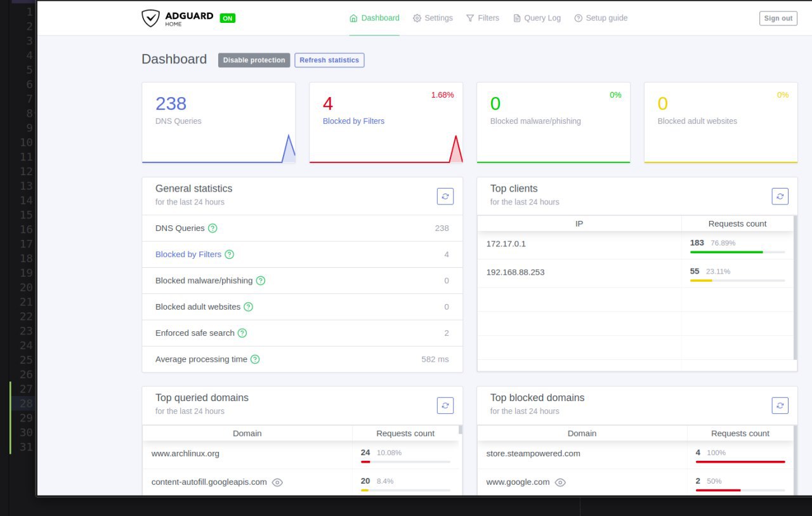This screenshot has height=516, width=812.
Task: Refresh the Top queried domains panel
Action: 445,406
